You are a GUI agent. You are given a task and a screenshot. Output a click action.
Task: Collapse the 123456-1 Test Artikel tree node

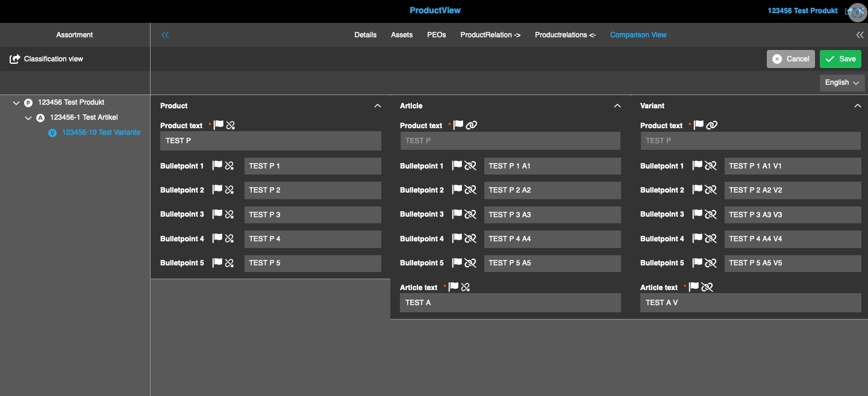tap(28, 118)
